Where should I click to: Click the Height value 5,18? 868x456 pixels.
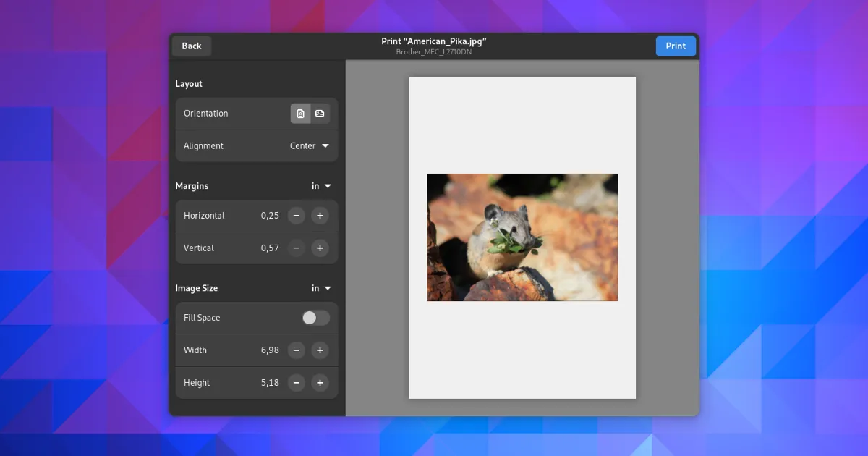pyautogui.click(x=270, y=383)
